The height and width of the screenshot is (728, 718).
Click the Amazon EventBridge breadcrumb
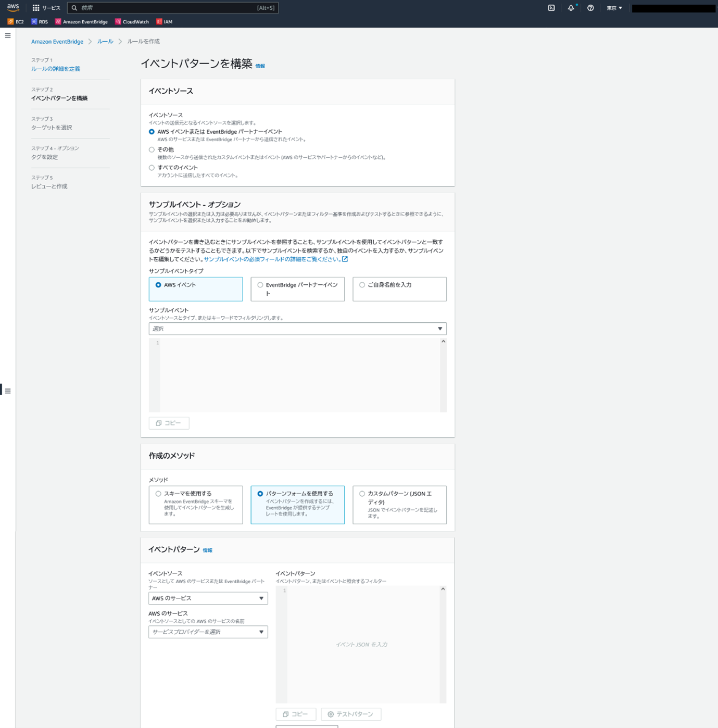click(57, 42)
